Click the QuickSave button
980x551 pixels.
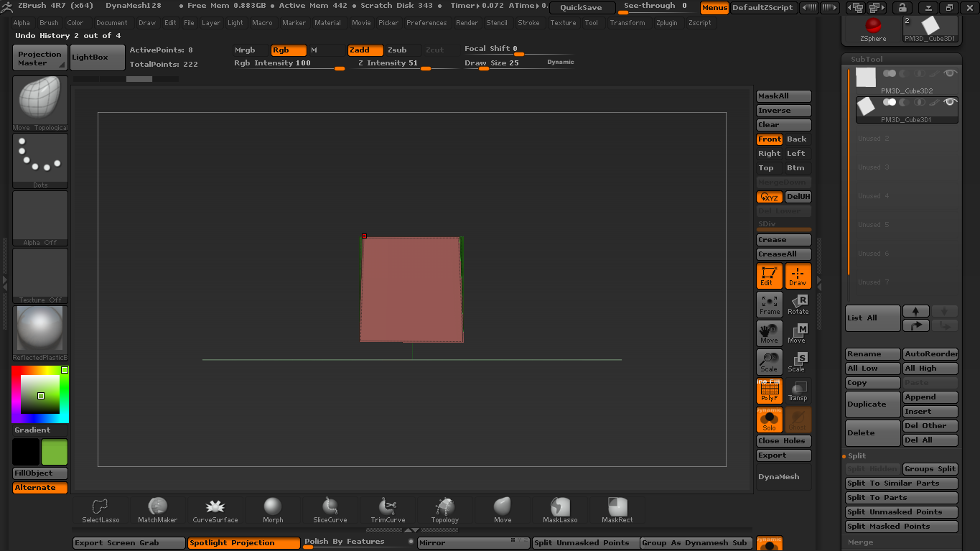582,8
